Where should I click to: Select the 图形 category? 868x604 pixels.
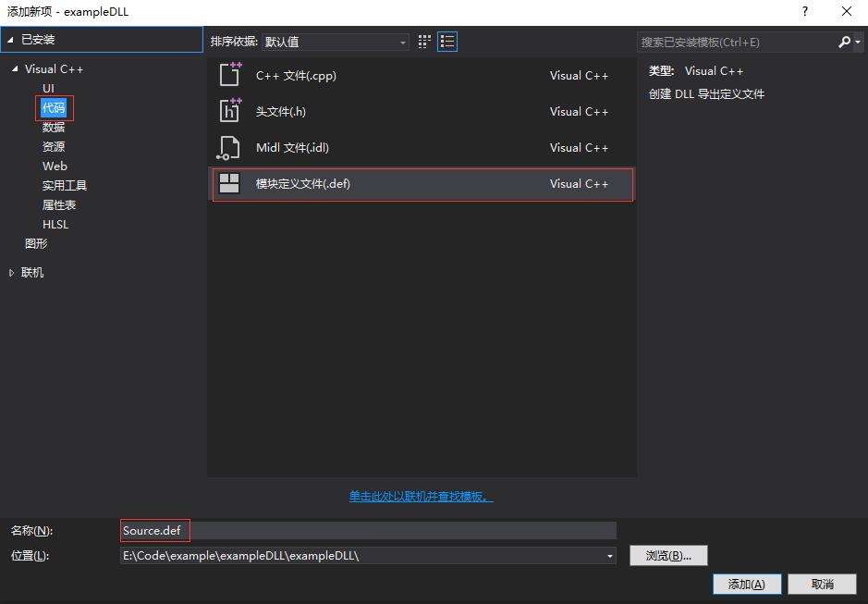pyautogui.click(x=36, y=243)
